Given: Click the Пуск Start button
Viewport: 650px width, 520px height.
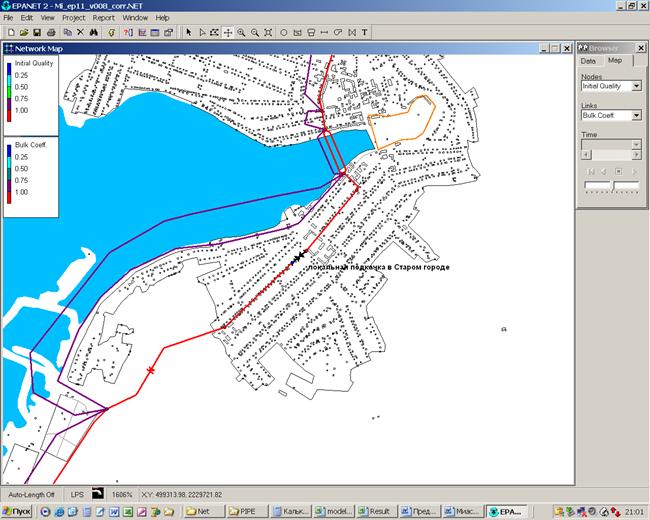Looking at the screenshot, I should (18, 511).
